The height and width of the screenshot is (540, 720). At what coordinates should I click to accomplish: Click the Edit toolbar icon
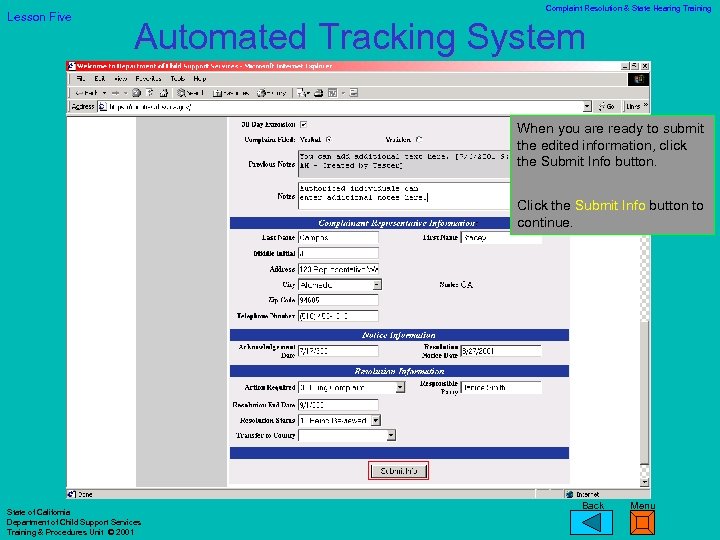click(333, 93)
